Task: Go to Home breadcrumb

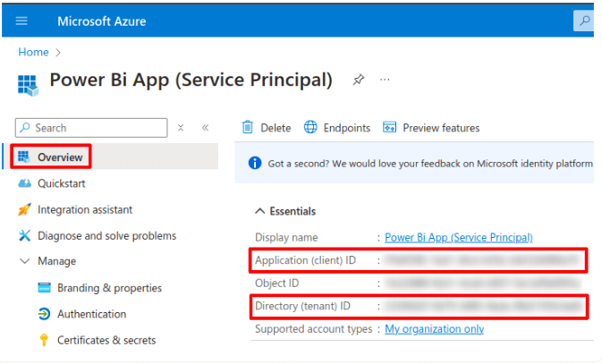Action: tap(33, 52)
